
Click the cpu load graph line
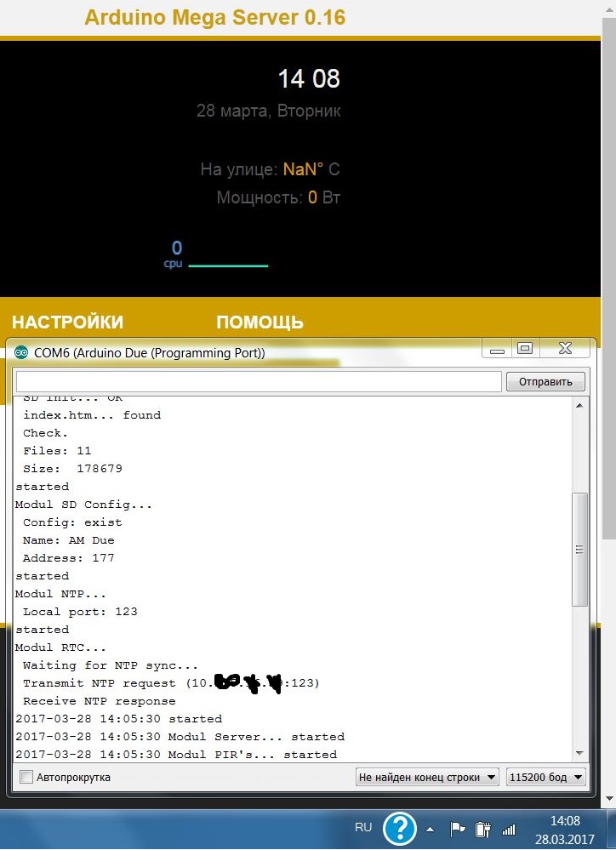pos(228,265)
